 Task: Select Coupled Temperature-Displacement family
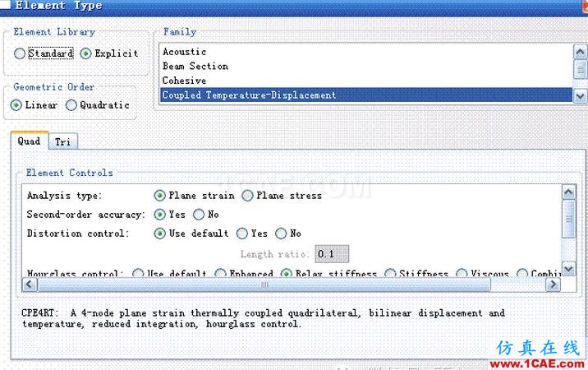point(249,95)
